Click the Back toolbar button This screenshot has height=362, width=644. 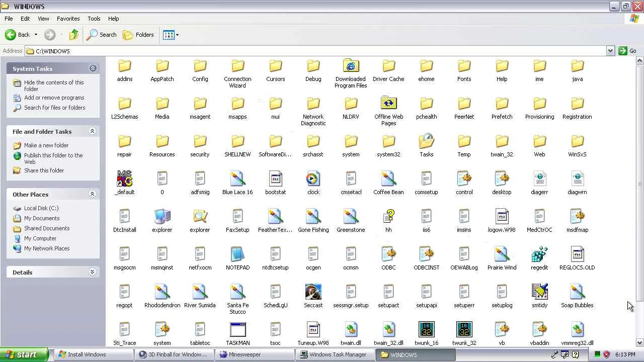pyautogui.click(x=18, y=35)
